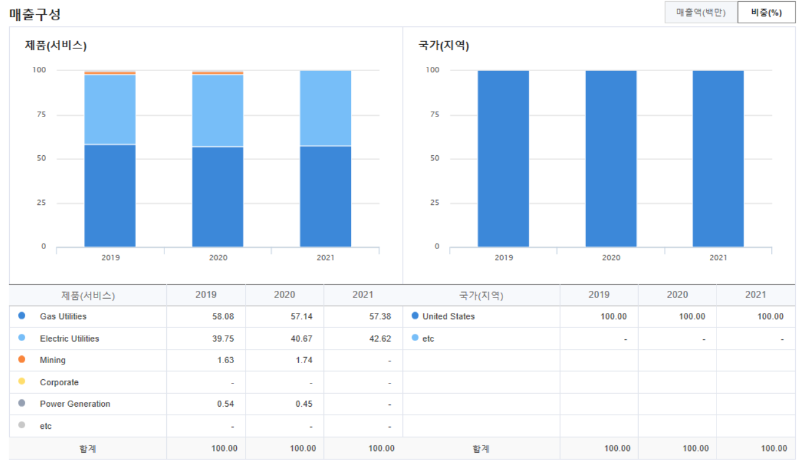Click the 2019 Electric Utilities bar segment
The height and width of the screenshot is (461, 800).
pyautogui.click(x=110, y=110)
